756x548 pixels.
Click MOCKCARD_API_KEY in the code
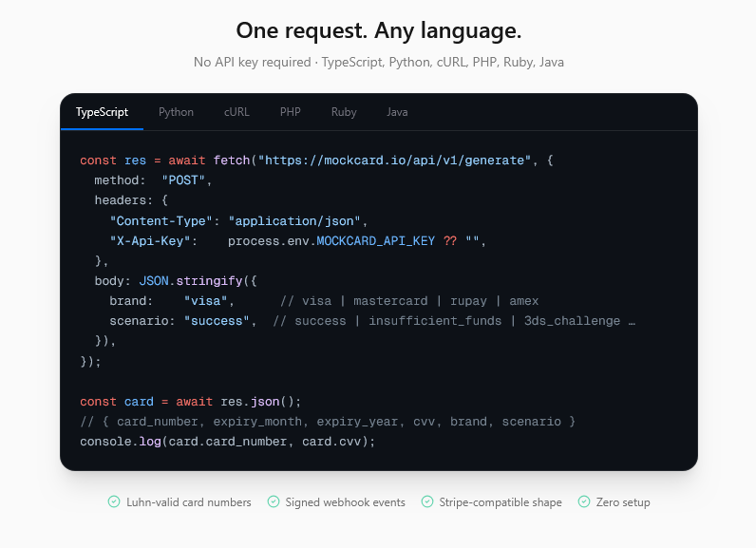(375, 241)
